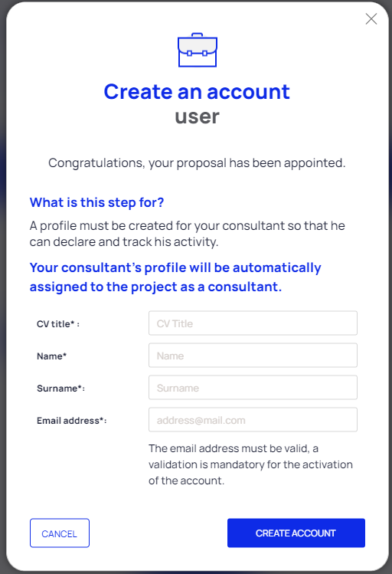This screenshot has height=574, width=392.
Task: Click the "What is this step for?" heading
Action: coord(97,202)
